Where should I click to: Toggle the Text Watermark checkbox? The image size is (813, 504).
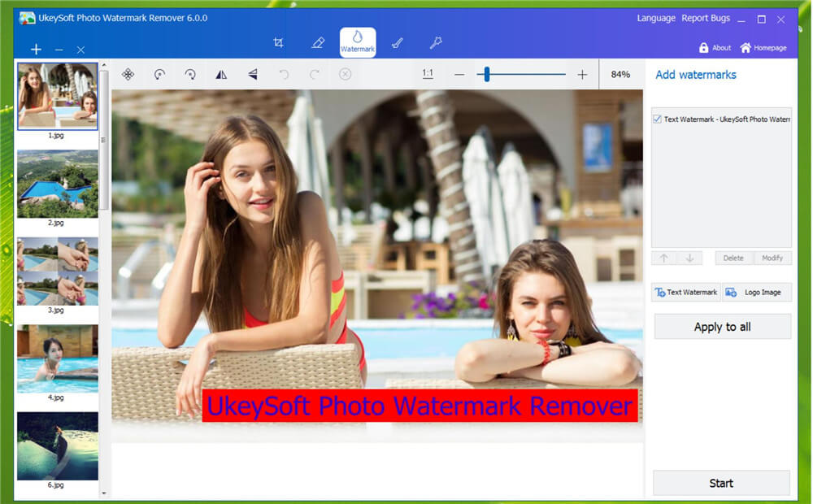658,119
